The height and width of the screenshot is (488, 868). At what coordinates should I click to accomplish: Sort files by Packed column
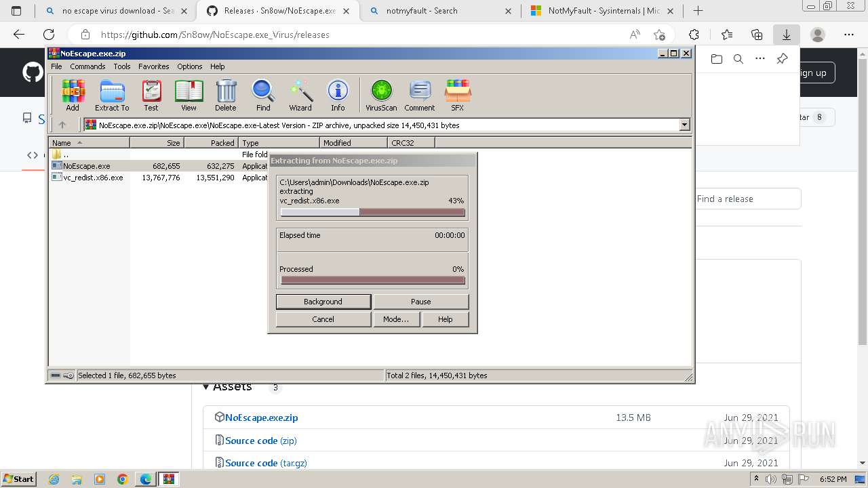point(212,143)
